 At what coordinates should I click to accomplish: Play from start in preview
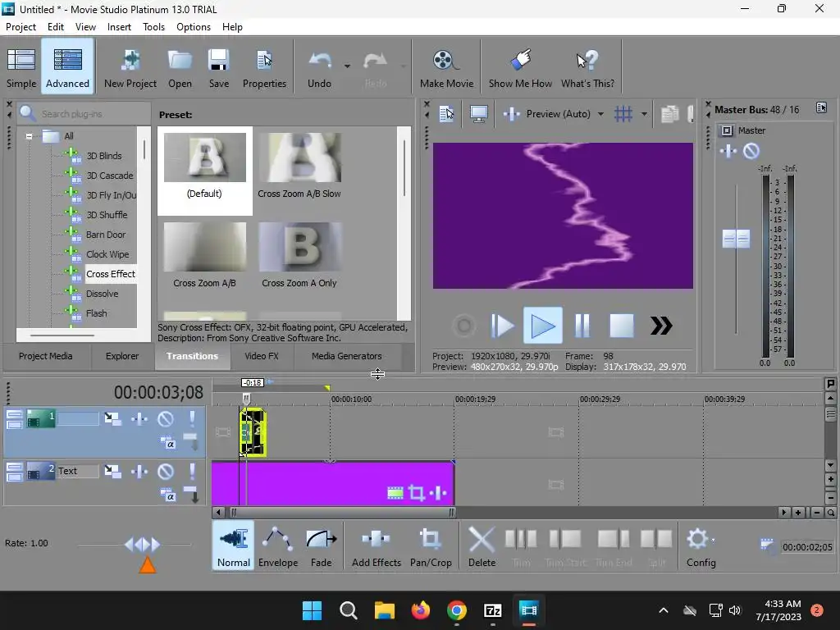point(501,326)
